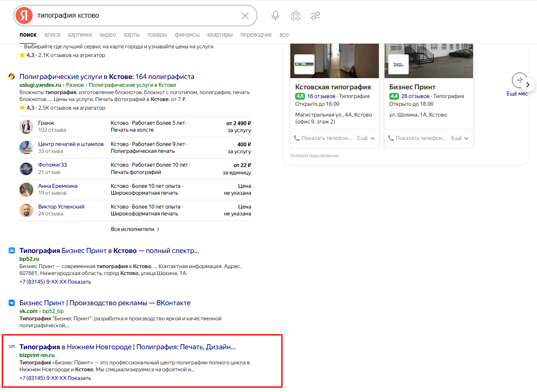Open Анна Еремкина performer link
Screen dimensions: 537x392
[x=57, y=186]
